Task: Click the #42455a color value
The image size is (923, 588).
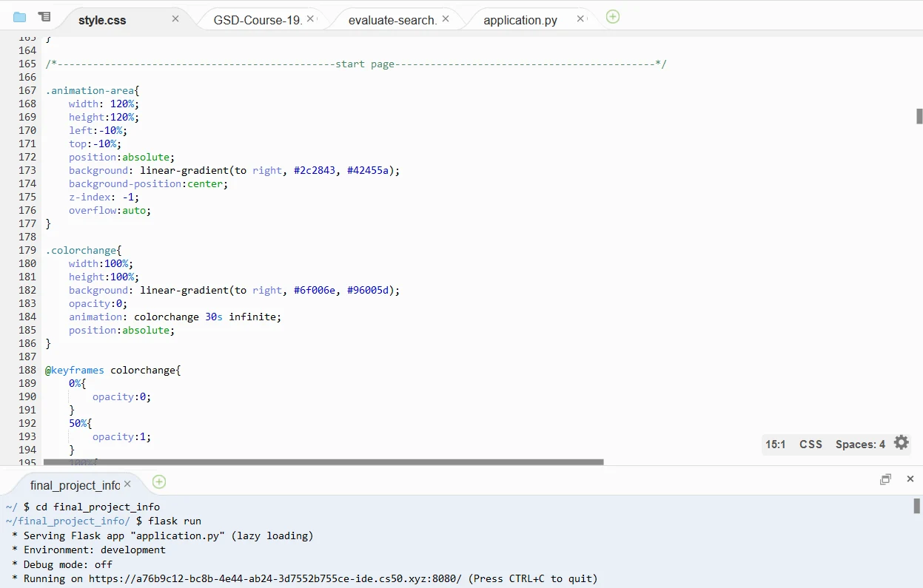Action: tap(368, 170)
